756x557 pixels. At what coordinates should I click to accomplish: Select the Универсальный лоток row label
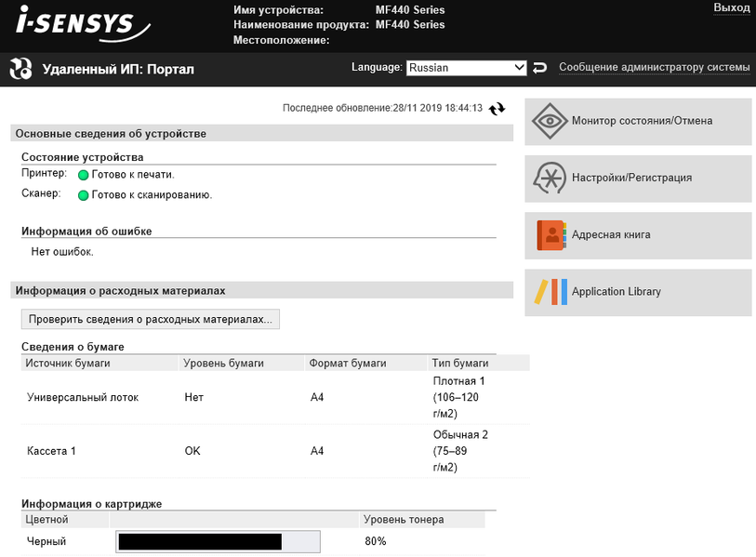pos(83,397)
